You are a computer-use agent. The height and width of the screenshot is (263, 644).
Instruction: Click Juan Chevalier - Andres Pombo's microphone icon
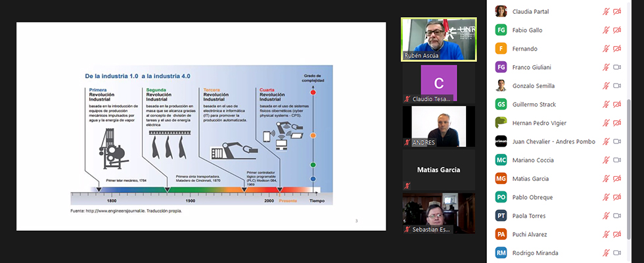606,141
